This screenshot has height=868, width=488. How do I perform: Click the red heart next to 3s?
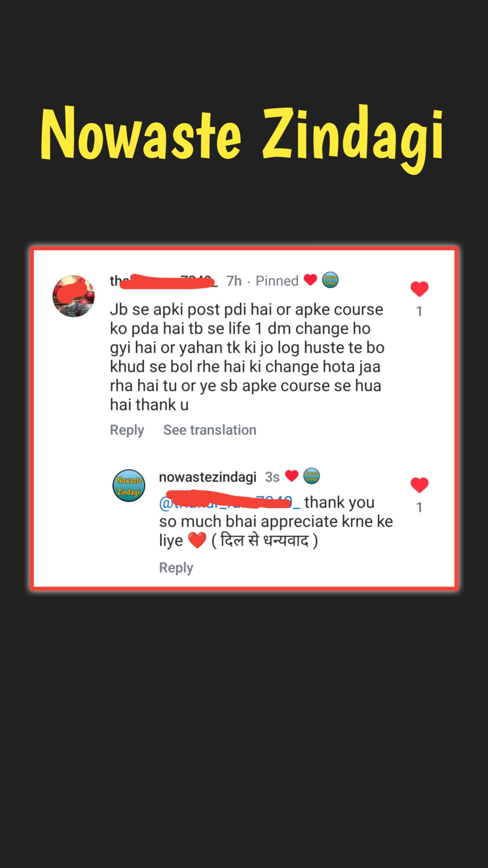point(291,476)
